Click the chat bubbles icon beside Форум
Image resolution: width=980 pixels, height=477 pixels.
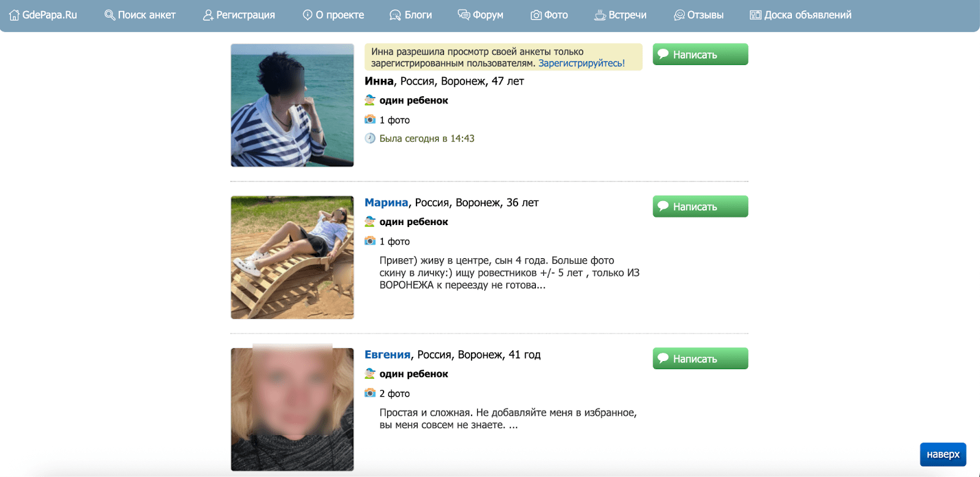tap(464, 15)
